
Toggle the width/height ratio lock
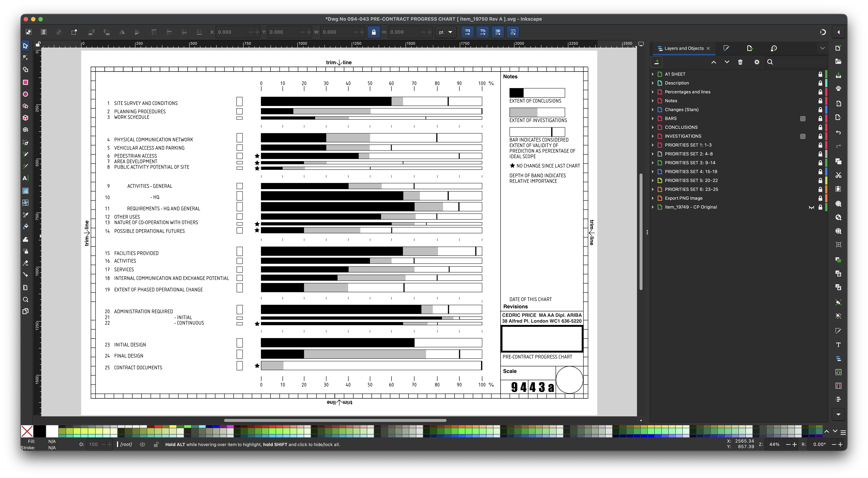(373, 32)
